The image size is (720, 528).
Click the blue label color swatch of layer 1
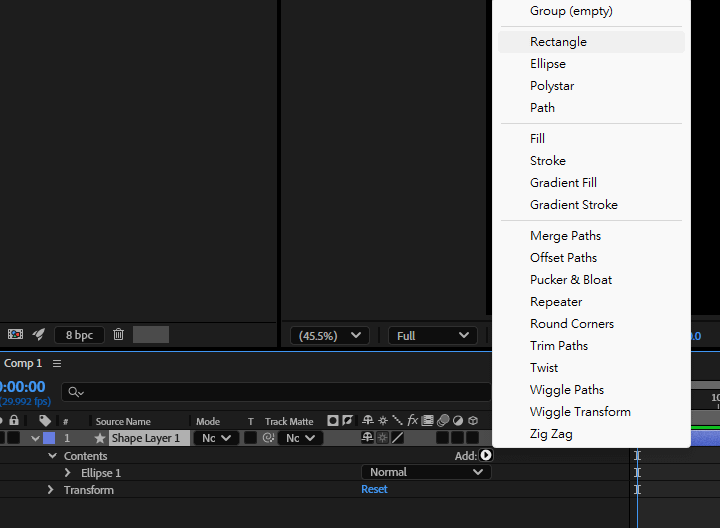(x=49, y=438)
